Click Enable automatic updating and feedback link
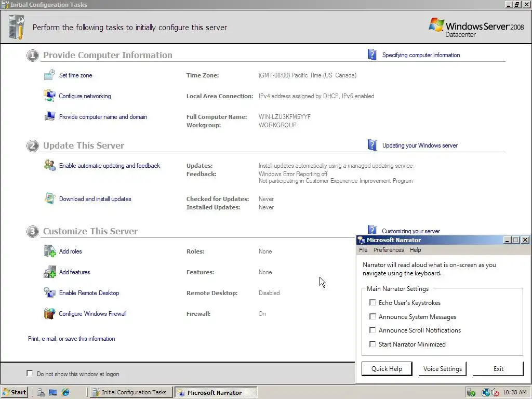532x399 pixels. (x=110, y=166)
